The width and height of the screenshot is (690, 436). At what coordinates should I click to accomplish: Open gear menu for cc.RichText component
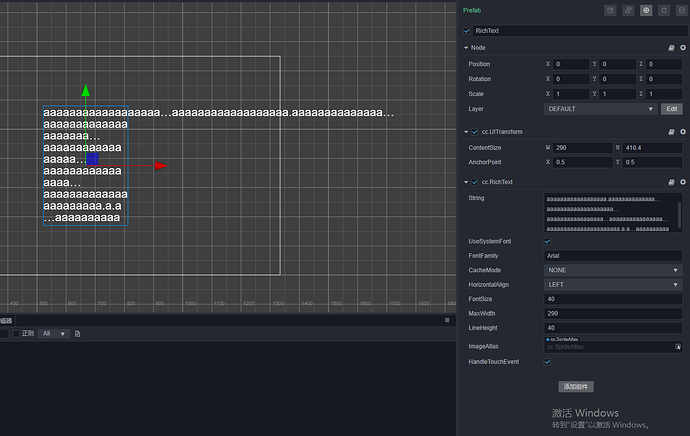click(683, 182)
